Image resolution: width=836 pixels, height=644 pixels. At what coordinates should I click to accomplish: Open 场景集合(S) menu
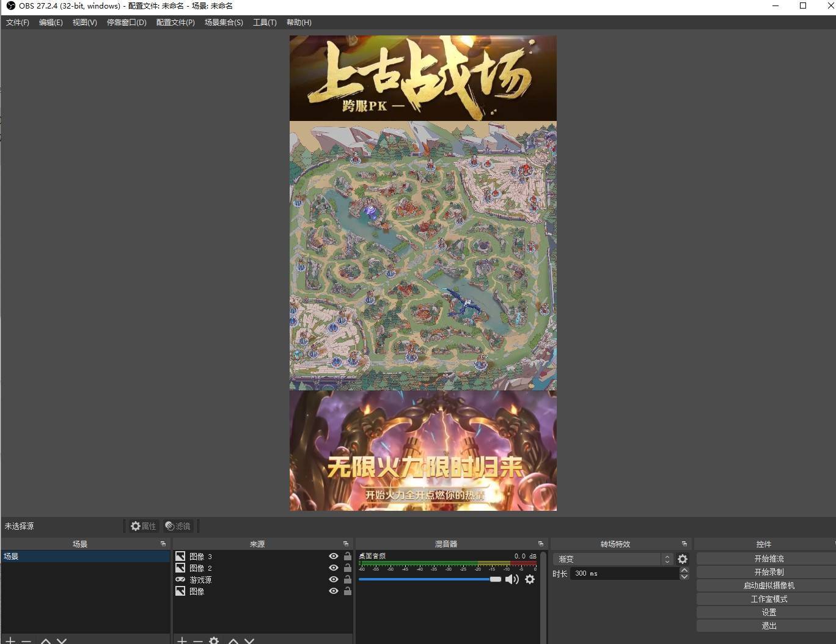coord(224,23)
